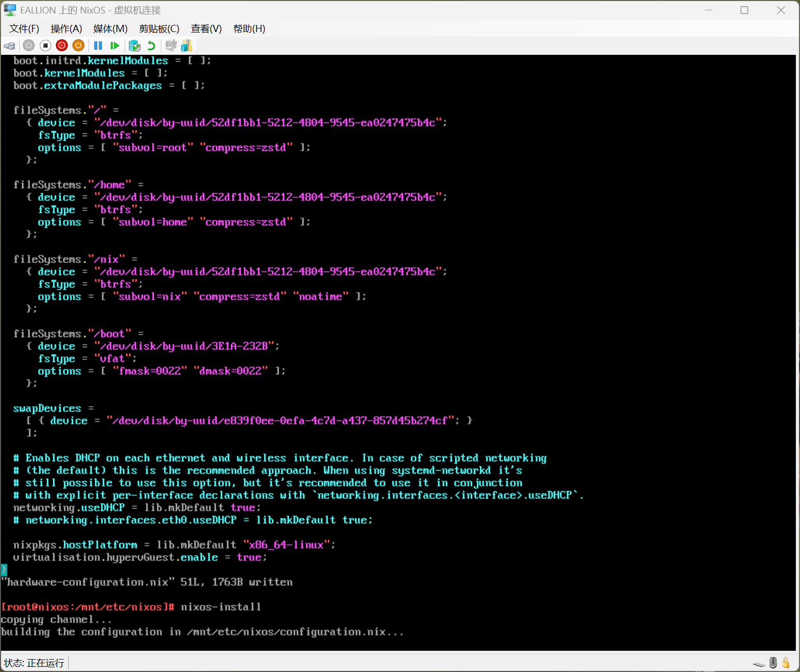Open the 帮助(H) menu
800x672 pixels.
[x=249, y=28]
